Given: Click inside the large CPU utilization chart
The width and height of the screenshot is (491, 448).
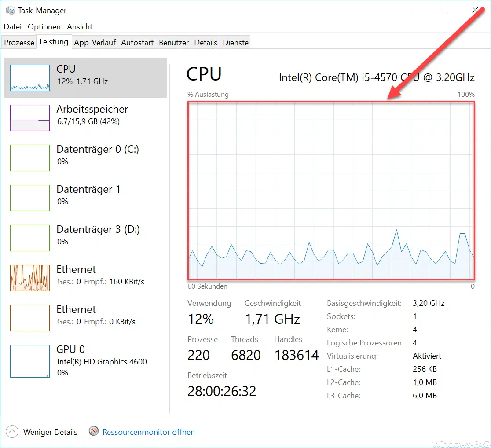Looking at the screenshot, I should point(331,189).
